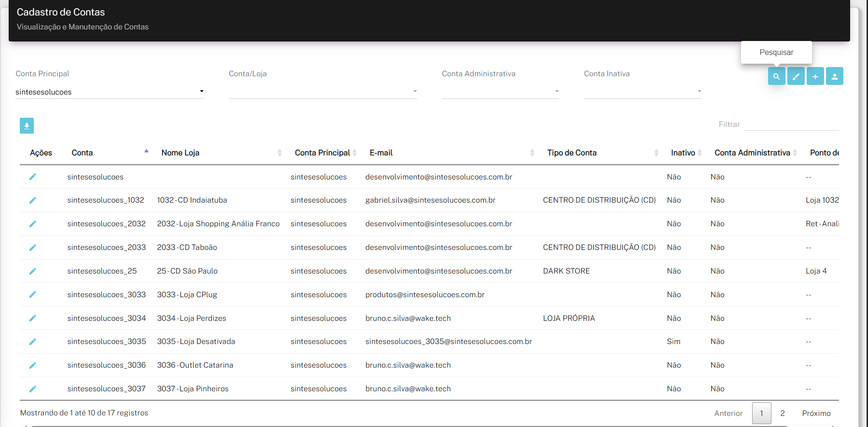Go to Anterior page
Image resolution: width=868 pixels, height=427 pixels.
pos(728,413)
